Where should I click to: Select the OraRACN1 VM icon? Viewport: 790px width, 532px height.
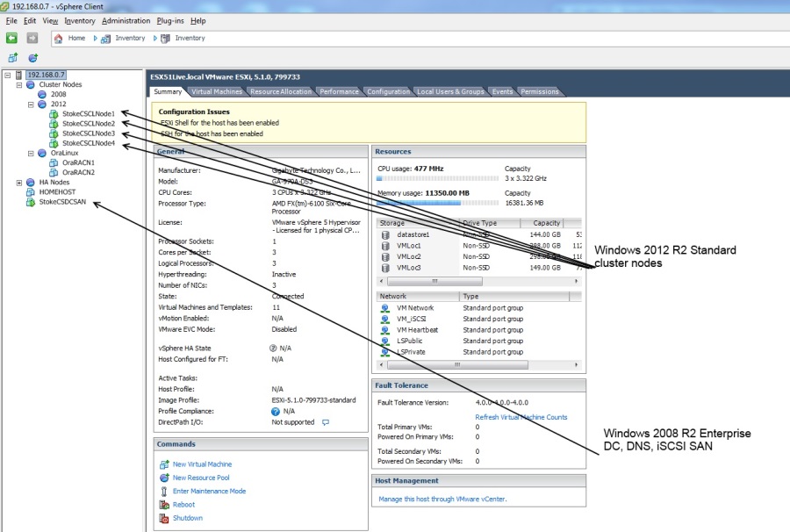coord(54,162)
